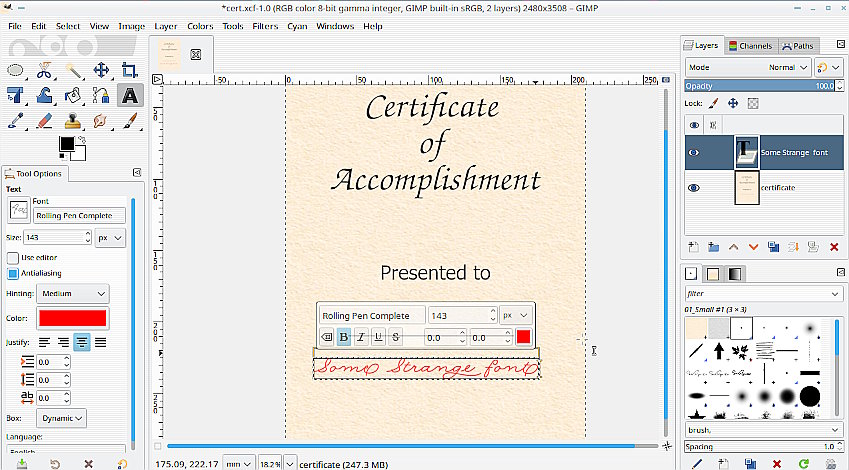849x470 pixels.
Task: Select the Crop tool
Action: 129,70
